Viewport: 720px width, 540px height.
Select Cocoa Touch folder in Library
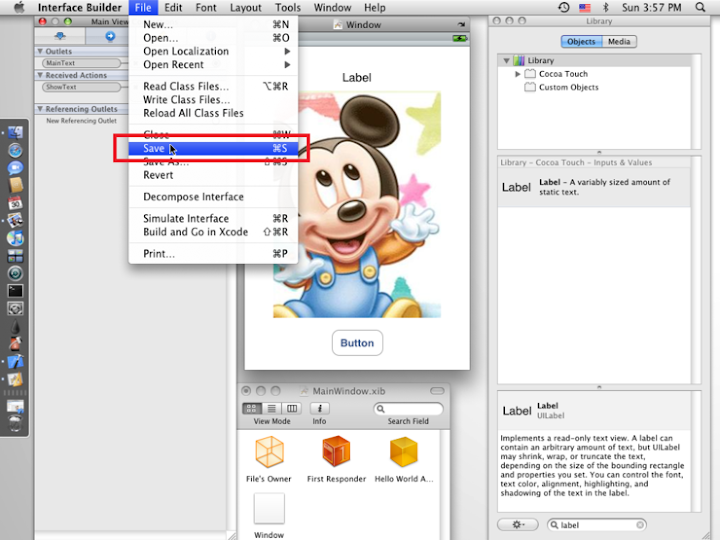563,74
